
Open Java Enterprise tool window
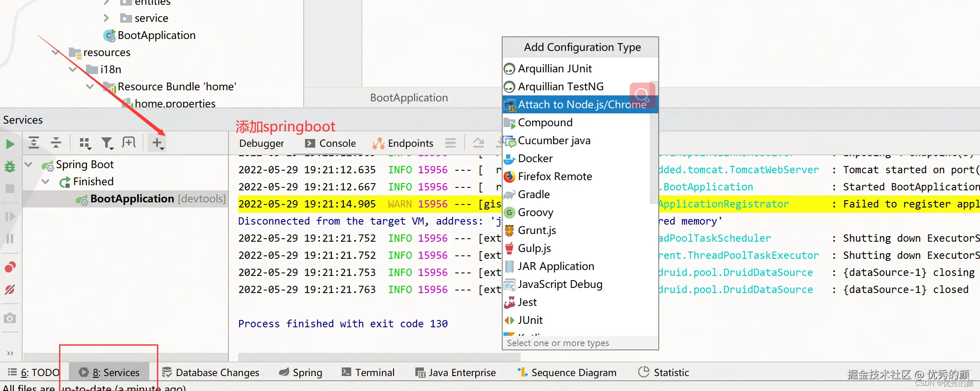(456, 373)
